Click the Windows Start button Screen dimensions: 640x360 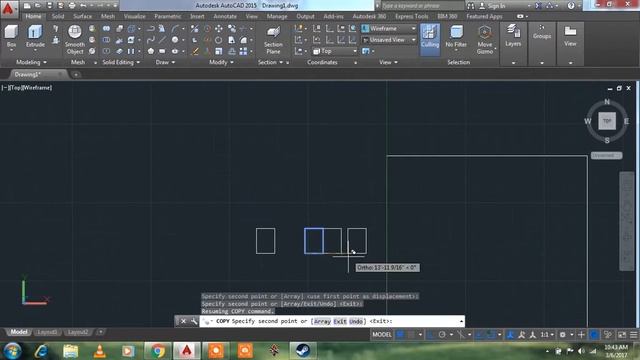pos(12,351)
